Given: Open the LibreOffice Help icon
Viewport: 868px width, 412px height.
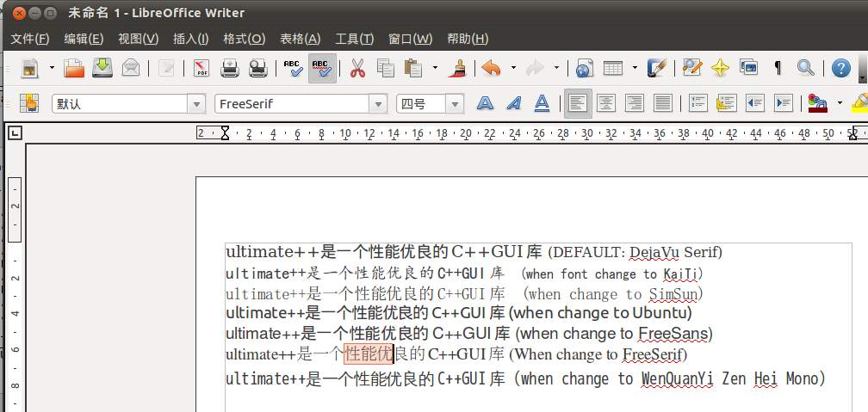Looking at the screenshot, I should [x=840, y=68].
